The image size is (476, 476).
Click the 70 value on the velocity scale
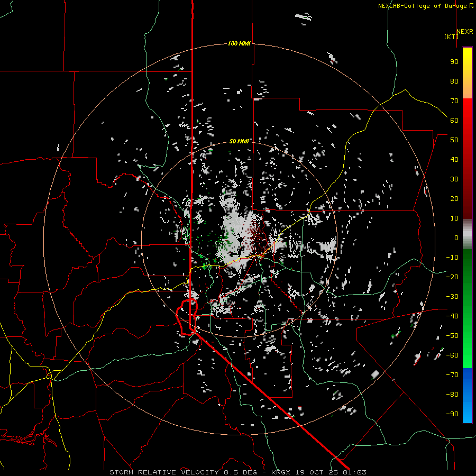point(454,101)
